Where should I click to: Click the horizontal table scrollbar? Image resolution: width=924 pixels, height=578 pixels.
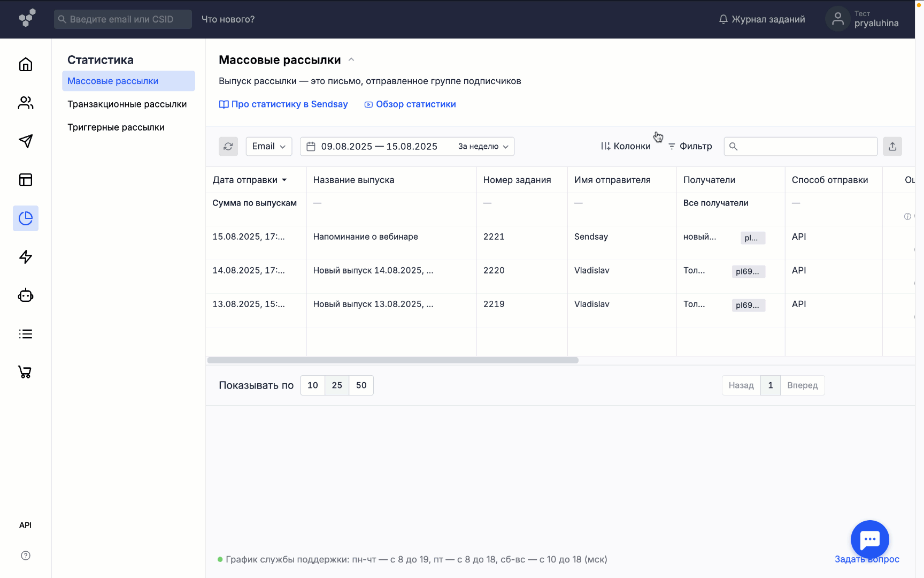click(x=392, y=360)
